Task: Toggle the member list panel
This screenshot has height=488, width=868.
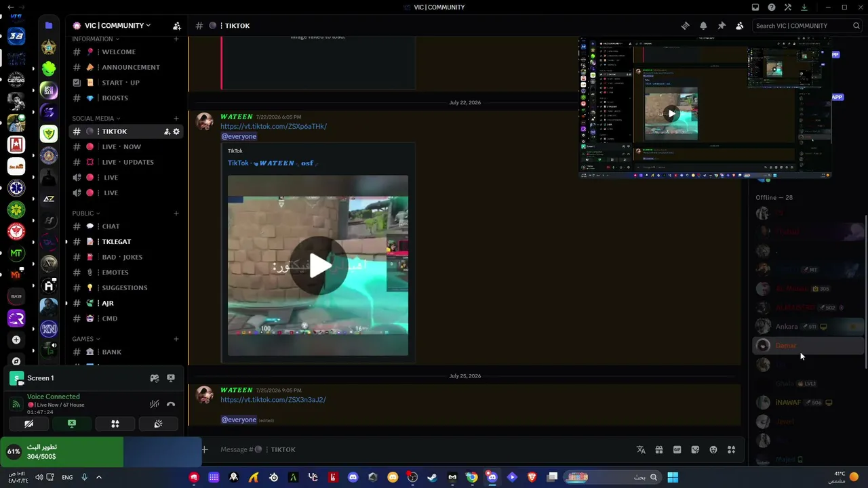Action: click(740, 26)
